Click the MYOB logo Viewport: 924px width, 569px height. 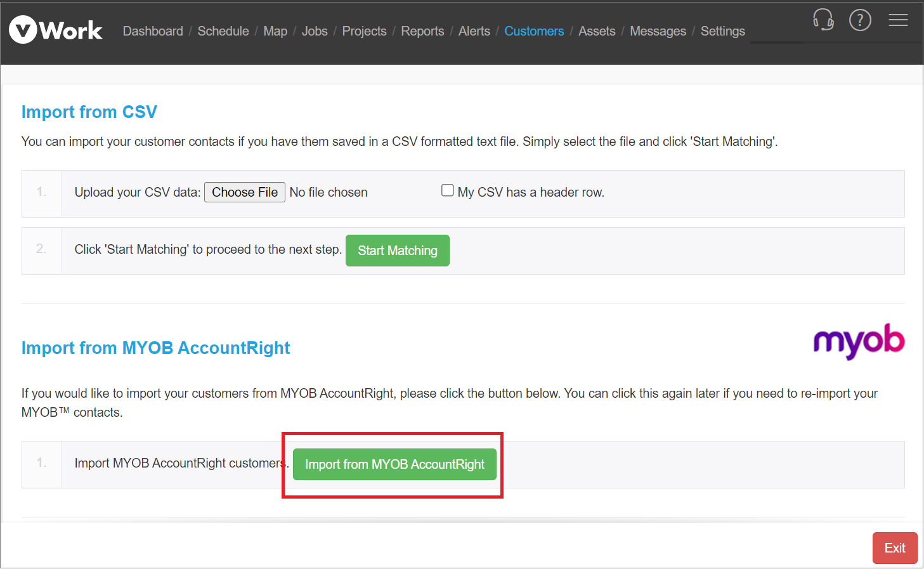859,341
